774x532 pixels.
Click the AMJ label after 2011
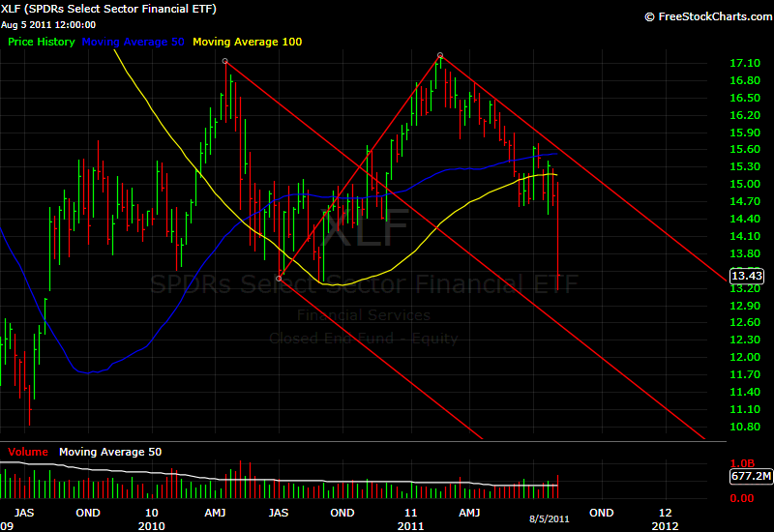pyautogui.click(x=469, y=514)
